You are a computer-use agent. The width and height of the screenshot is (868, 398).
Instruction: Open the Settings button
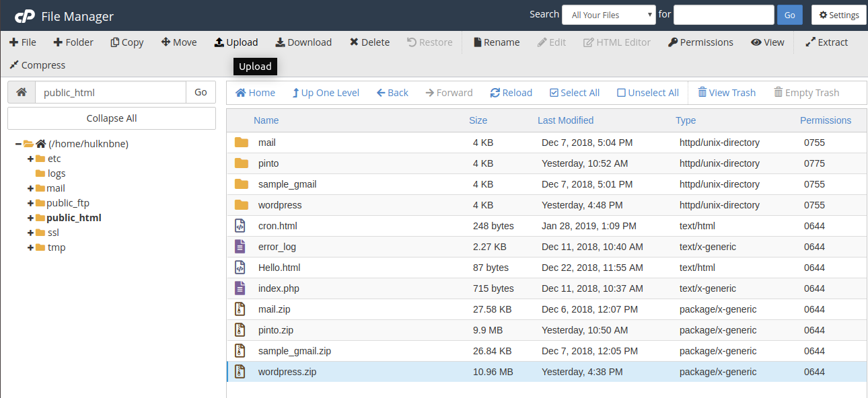pos(838,15)
